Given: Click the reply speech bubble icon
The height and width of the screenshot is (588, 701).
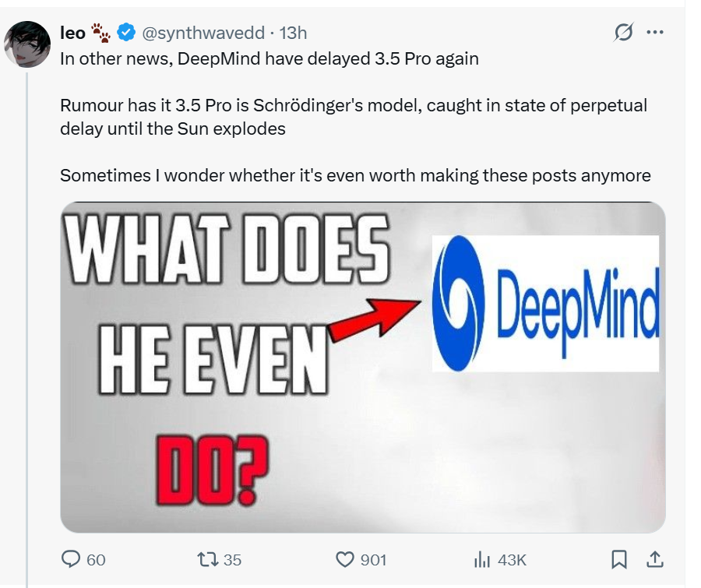Looking at the screenshot, I should 71,559.
